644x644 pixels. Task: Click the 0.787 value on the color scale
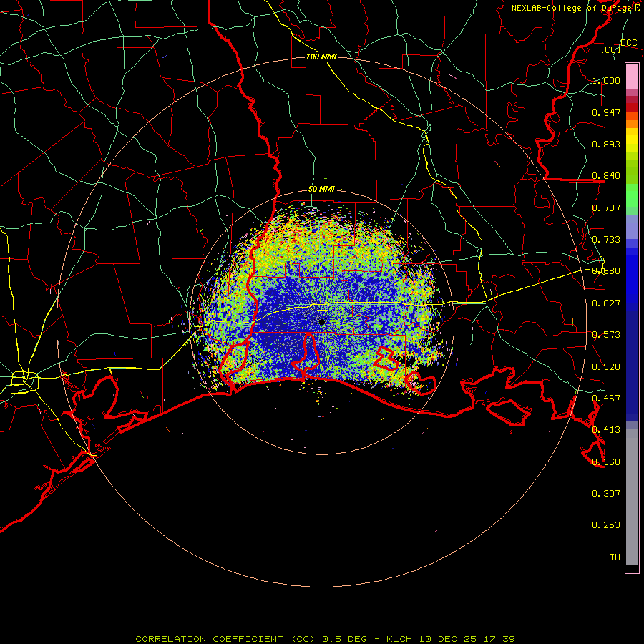(x=606, y=208)
